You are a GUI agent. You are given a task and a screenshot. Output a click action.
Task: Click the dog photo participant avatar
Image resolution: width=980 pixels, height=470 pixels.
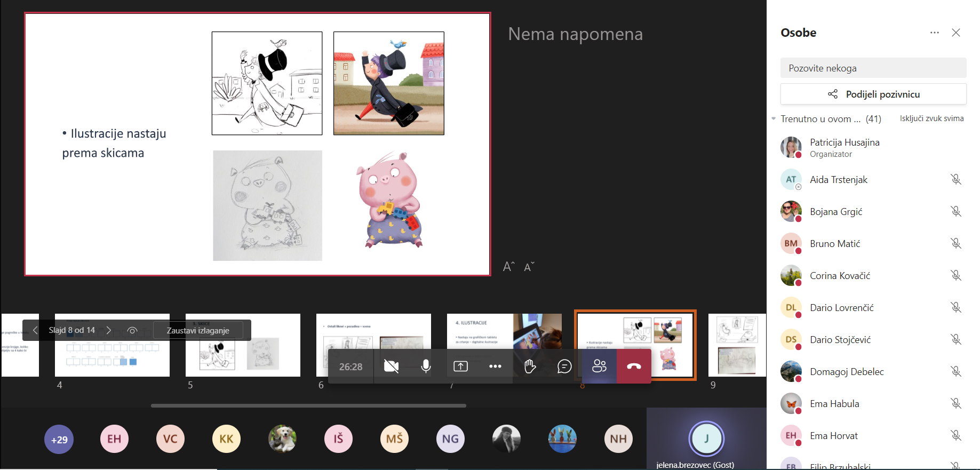click(282, 439)
